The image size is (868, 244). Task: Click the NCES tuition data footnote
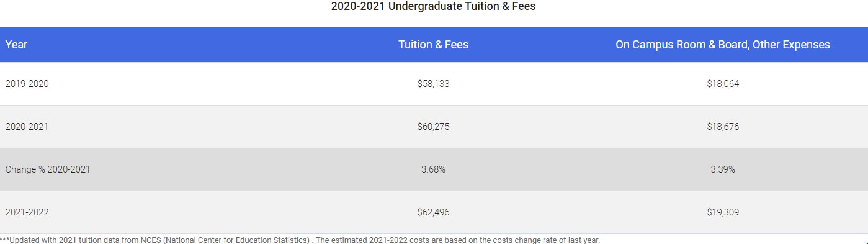tap(300, 240)
